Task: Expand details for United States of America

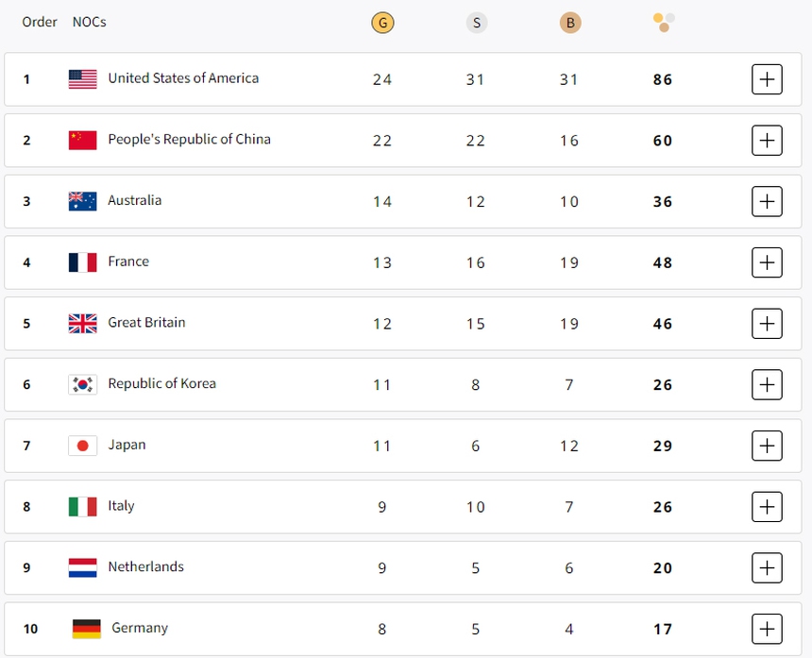Action: pos(767,79)
